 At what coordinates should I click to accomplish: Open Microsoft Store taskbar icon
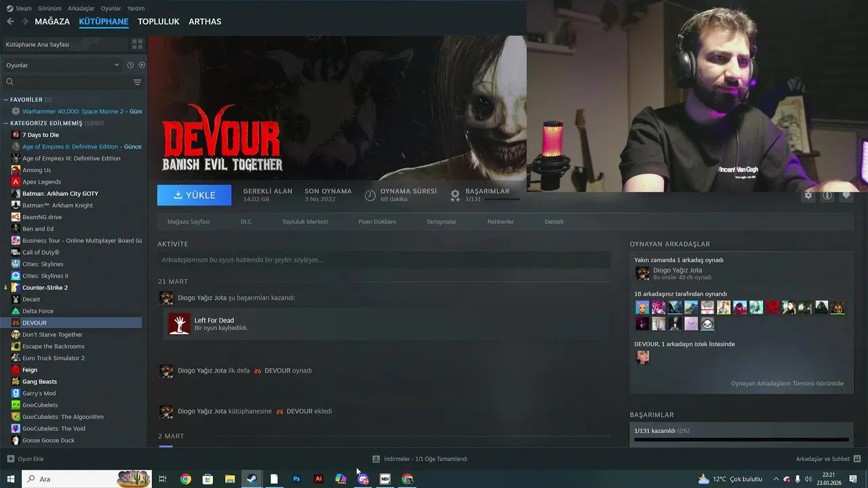(x=208, y=479)
